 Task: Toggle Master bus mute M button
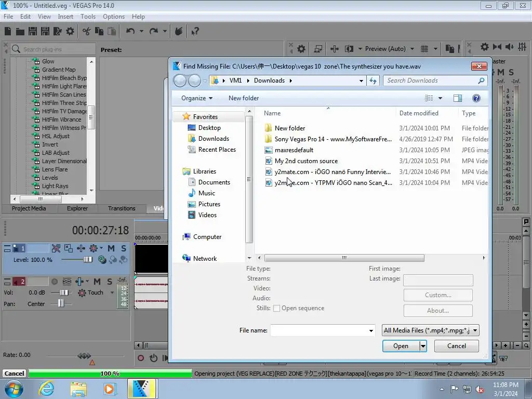[501, 72]
